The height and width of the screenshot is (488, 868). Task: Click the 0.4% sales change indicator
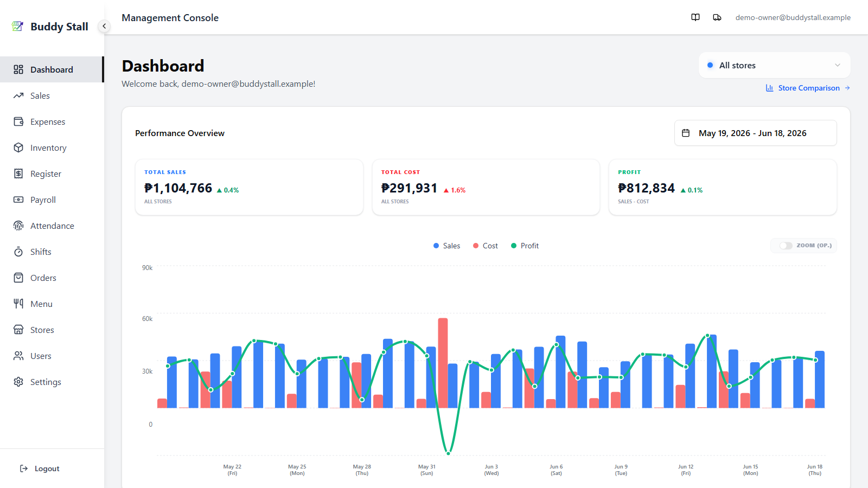[x=228, y=190]
